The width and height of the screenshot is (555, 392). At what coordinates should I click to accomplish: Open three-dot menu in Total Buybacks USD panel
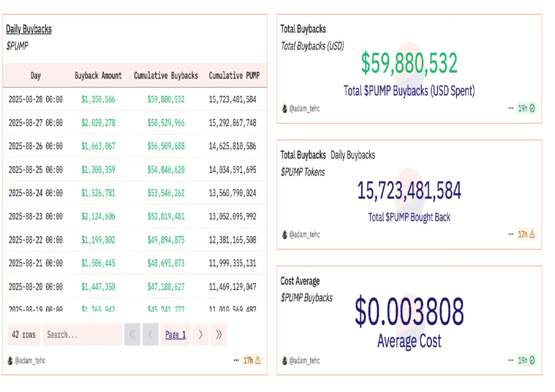[511, 108]
